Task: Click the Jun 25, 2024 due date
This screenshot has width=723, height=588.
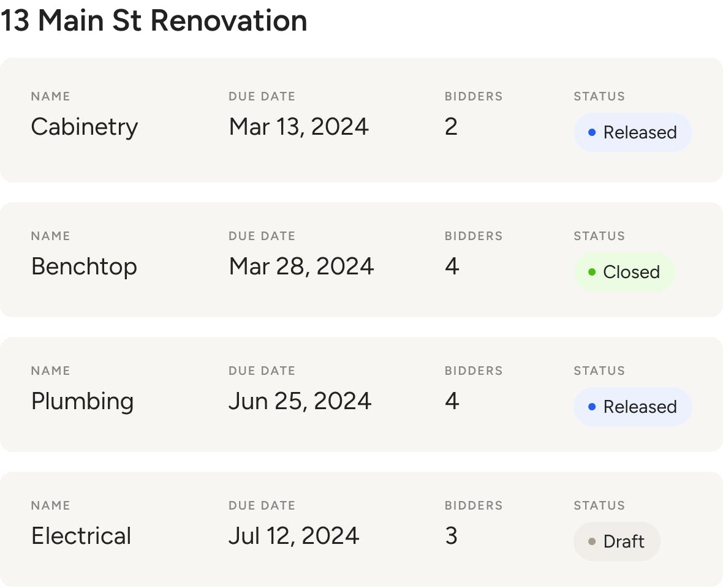Action: pos(300,401)
